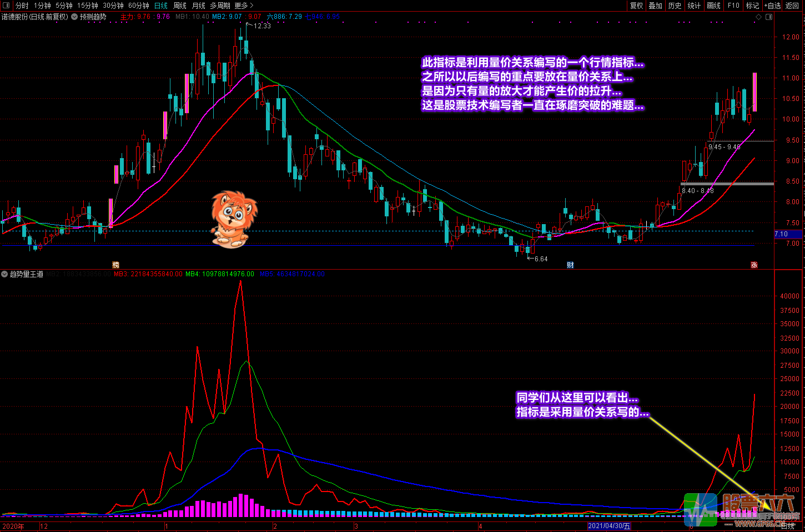
Task: Toggle the right side panel icon
Action: tap(769, 17)
